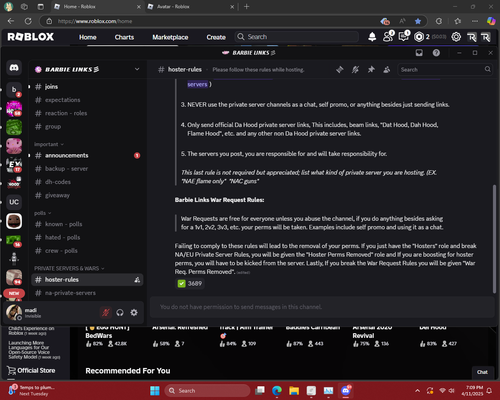The width and height of the screenshot is (500, 400).
Task: Toggle the member list icon
Action: point(387,70)
